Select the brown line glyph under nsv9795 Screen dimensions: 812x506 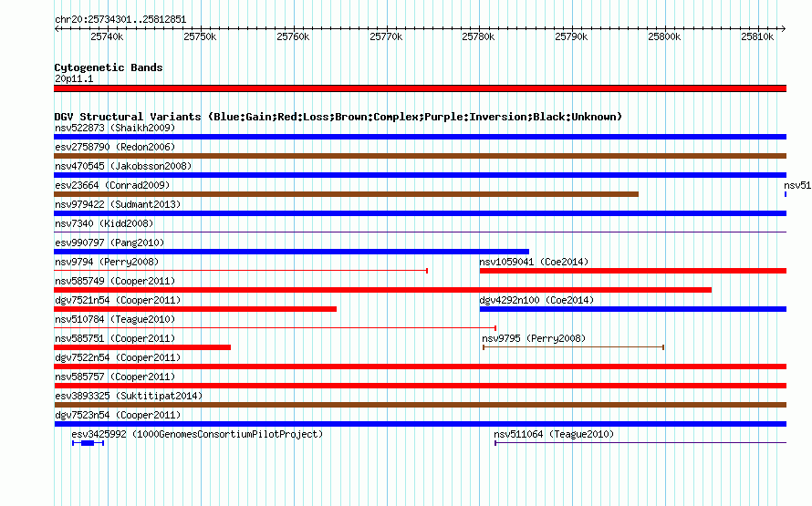[x=573, y=347]
